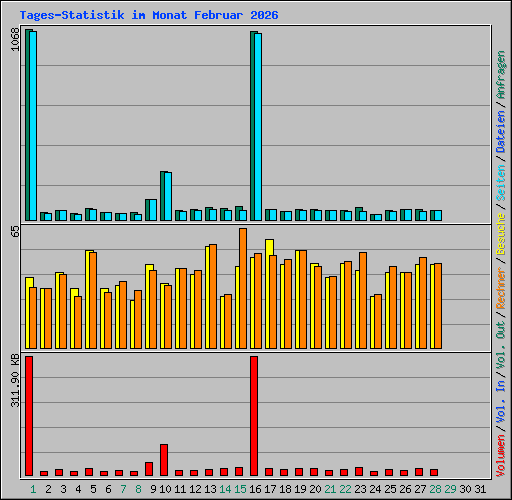Click the red "Volumen" legend word
The image size is (512, 500).
tap(501, 456)
